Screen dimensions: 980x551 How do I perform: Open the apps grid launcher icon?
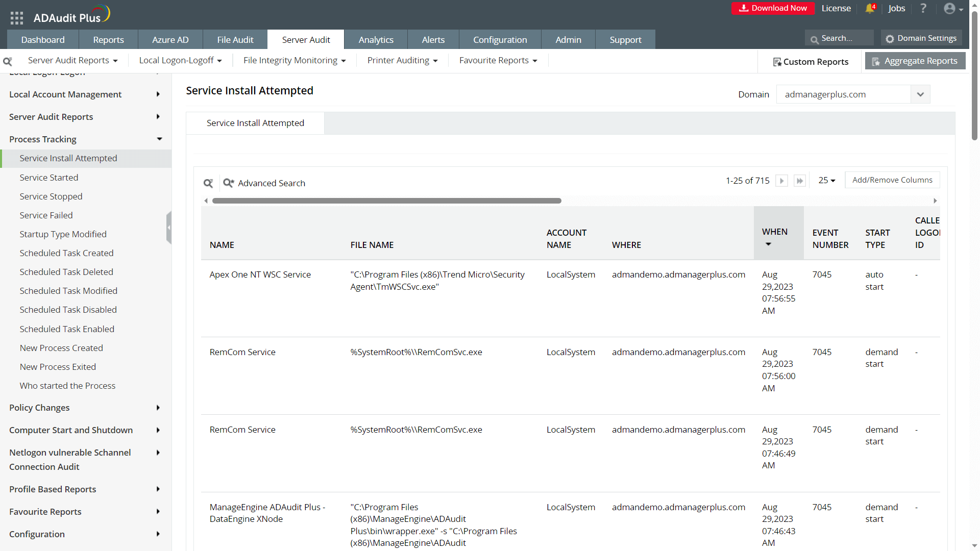click(17, 18)
